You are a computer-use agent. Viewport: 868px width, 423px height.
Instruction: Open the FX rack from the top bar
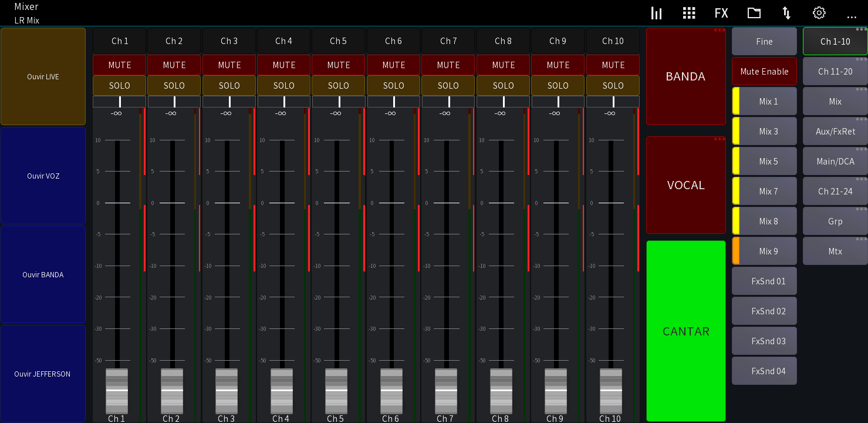pos(721,12)
